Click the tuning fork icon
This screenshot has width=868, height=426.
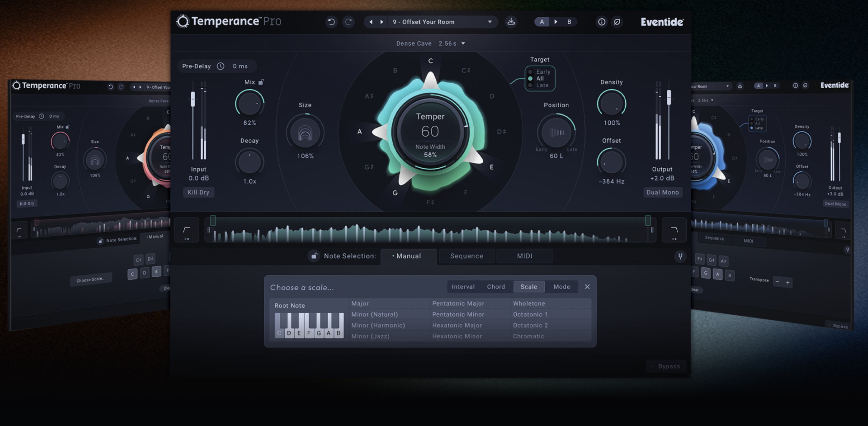tap(680, 256)
